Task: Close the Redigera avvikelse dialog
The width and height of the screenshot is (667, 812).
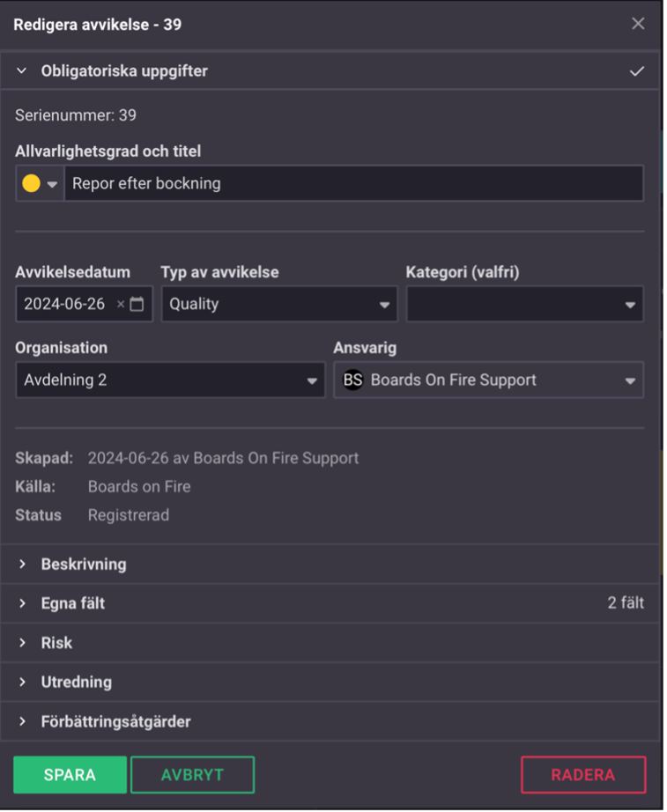Action: (638, 24)
